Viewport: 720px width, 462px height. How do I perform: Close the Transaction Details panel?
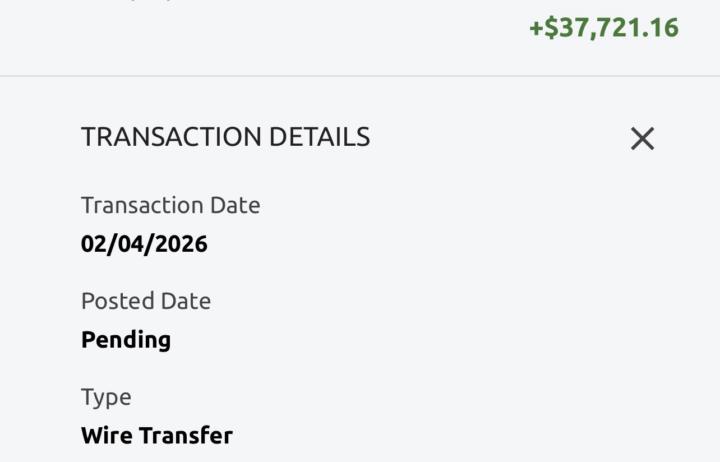[x=642, y=139]
